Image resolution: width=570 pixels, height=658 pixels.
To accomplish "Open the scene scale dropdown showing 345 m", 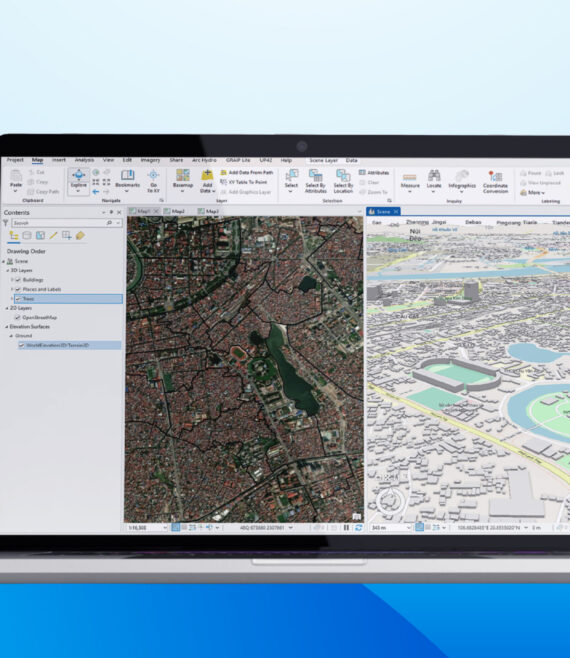I will (x=408, y=527).
